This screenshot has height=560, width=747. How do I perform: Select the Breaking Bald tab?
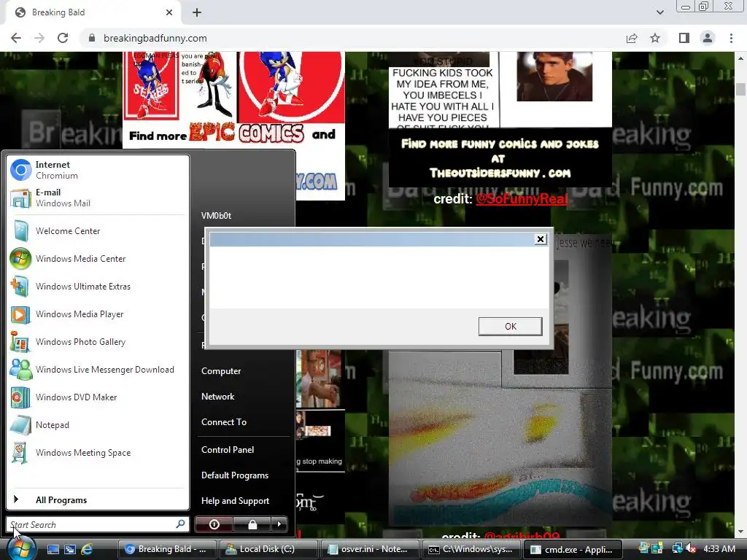93,13
